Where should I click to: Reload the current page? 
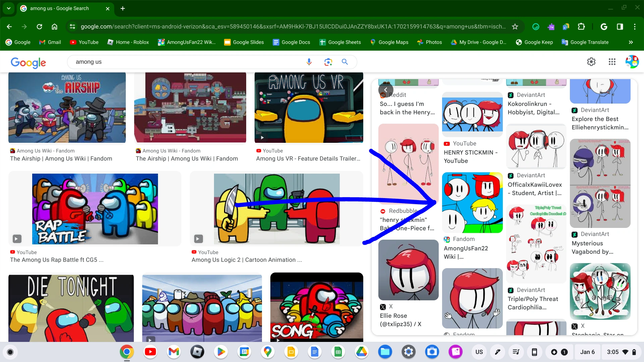39,26
